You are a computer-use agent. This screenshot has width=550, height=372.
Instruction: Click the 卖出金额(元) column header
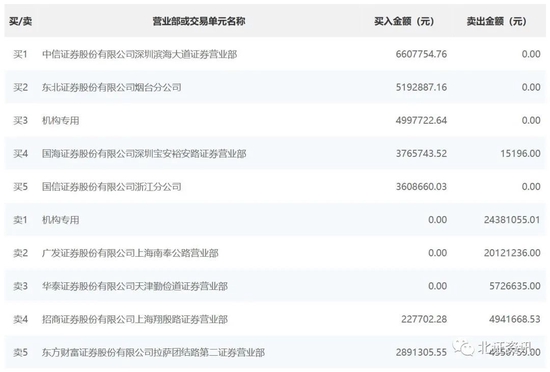[x=496, y=21]
